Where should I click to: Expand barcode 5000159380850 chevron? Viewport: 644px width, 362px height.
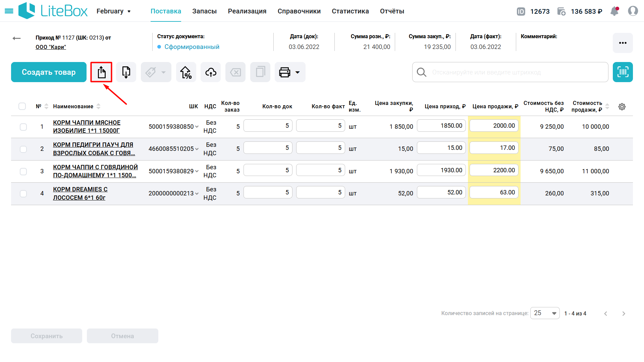pos(197,127)
